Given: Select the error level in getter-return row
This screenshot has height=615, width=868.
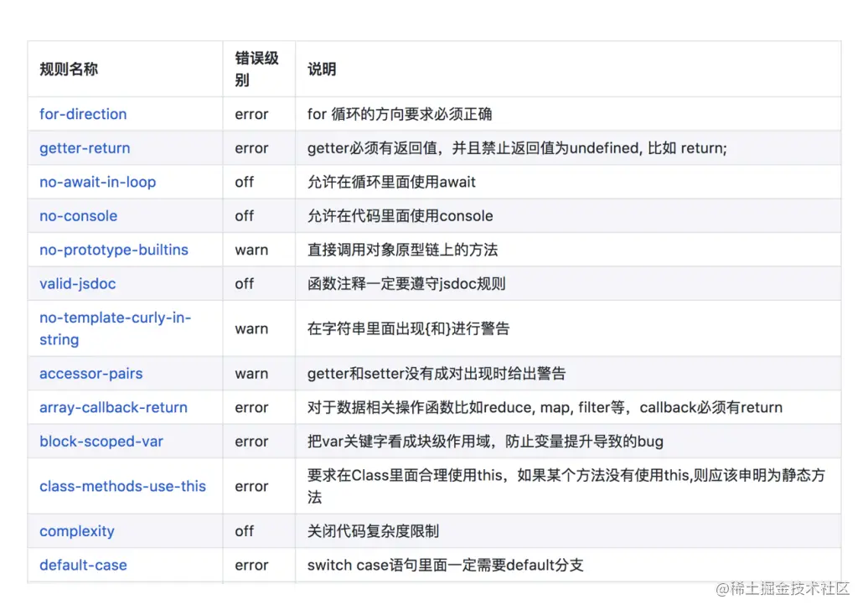Looking at the screenshot, I should pos(251,147).
